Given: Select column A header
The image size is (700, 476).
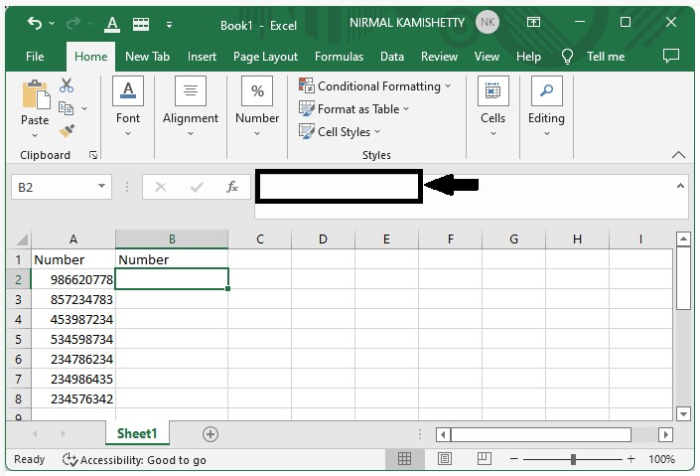Looking at the screenshot, I should pos(73,239).
